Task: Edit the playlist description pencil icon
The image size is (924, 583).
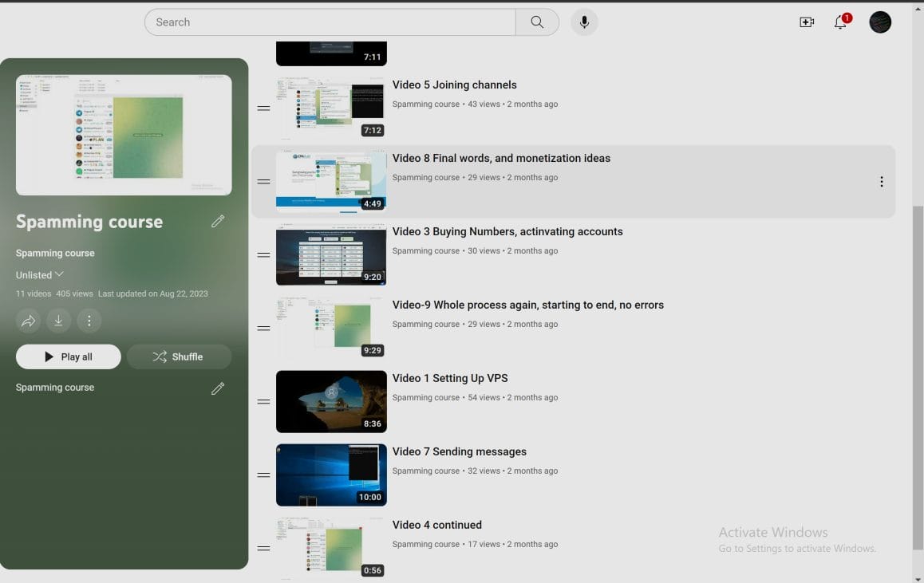Action: point(218,388)
